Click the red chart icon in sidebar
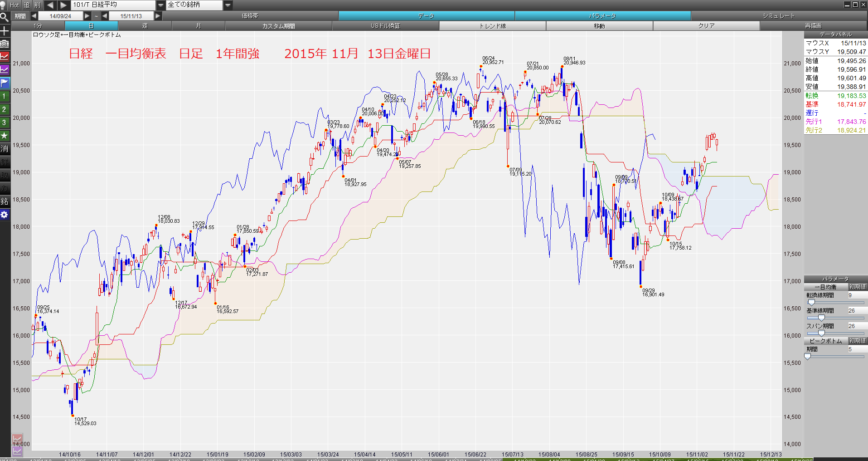This screenshot has height=461, width=868. [x=5, y=57]
